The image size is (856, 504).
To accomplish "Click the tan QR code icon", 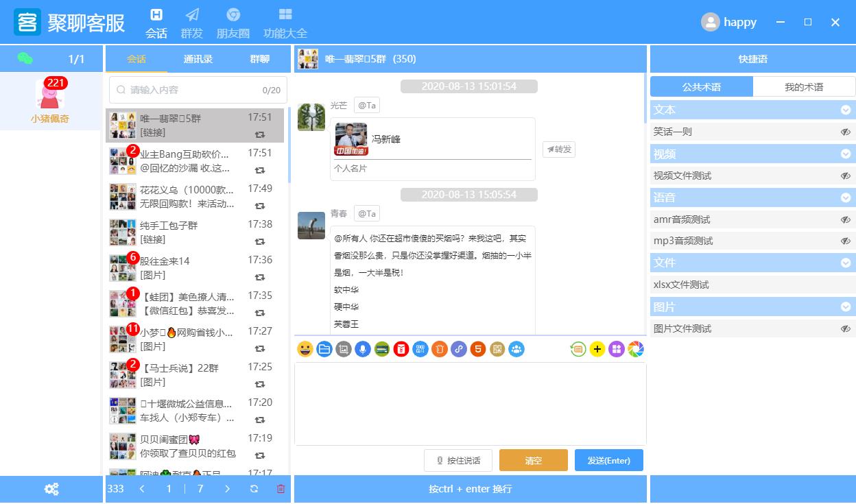I will (497, 349).
